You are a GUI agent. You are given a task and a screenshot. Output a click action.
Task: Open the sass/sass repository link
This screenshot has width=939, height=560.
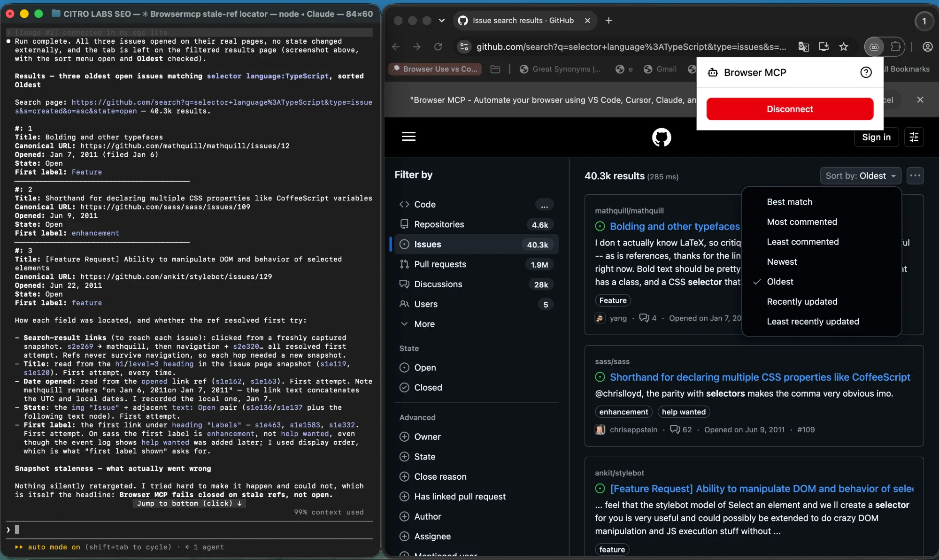[x=612, y=361]
